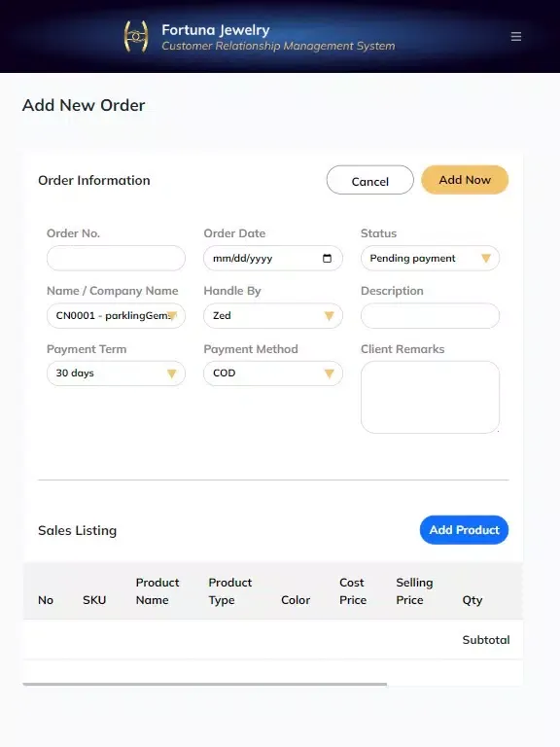Open the Name / Company Name dropdown
The height and width of the screenshot is (747, 560).
coord(116,315)
